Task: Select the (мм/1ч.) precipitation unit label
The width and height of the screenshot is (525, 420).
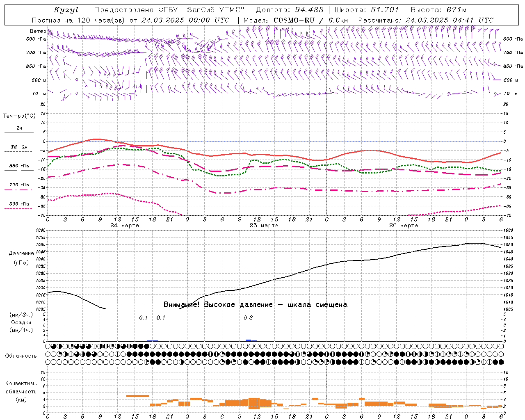Action: point(21,330)
